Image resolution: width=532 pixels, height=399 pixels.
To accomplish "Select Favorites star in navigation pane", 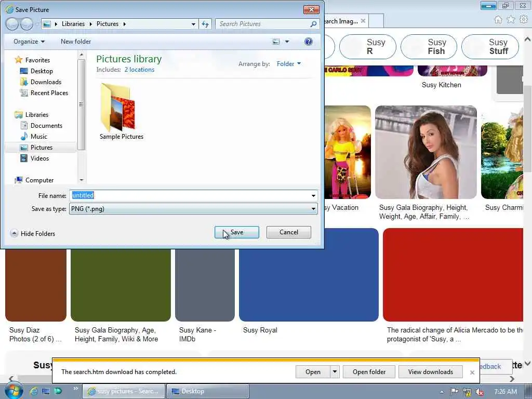I will pos(19,60).
